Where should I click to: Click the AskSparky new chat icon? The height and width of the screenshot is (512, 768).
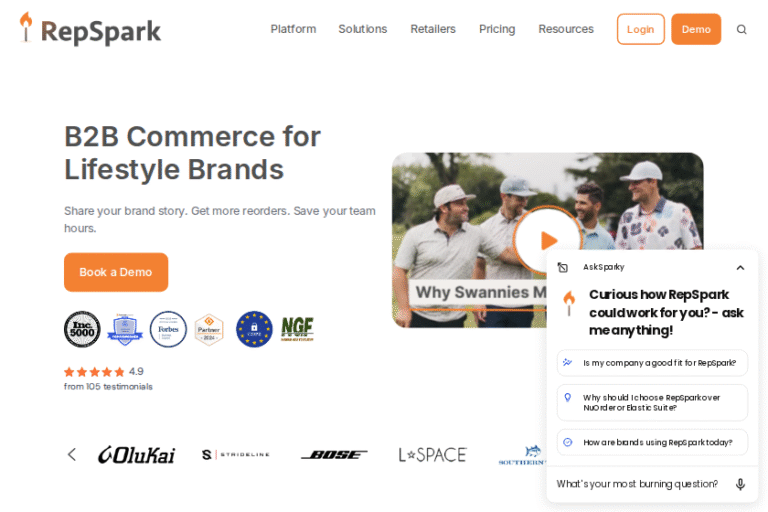563,268
